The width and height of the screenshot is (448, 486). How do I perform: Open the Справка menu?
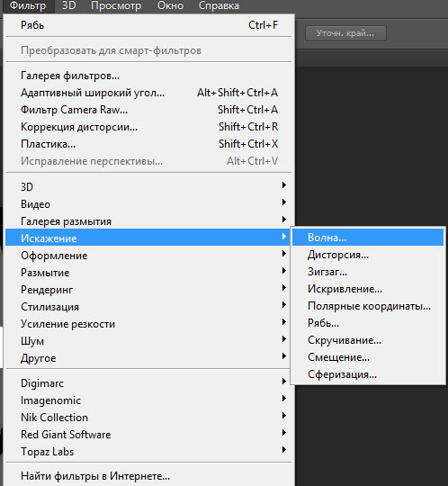[219, 5]
